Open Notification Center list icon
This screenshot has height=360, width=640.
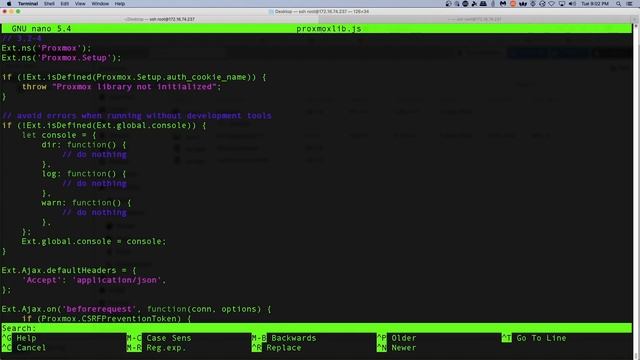pyautogui.click(x=629, y=4)
